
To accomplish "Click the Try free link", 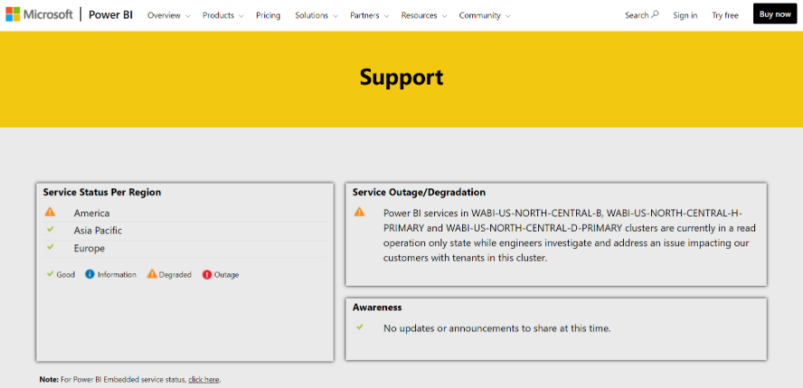I will pos(725,15).
